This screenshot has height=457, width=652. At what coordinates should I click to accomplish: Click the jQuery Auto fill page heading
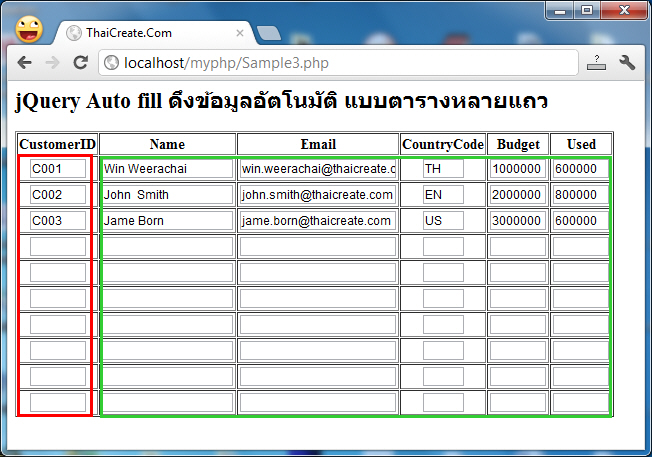point(282,101)
